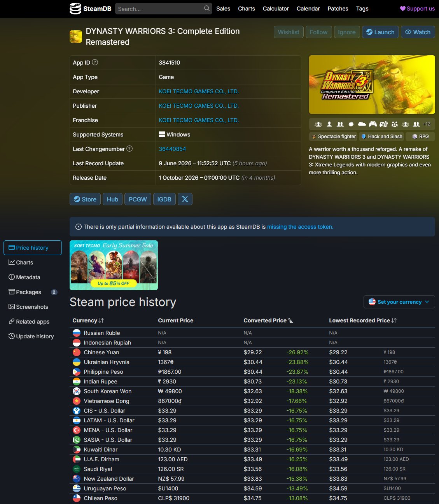
Task: Click the SteamDB logo
Action: coord(90,9)
